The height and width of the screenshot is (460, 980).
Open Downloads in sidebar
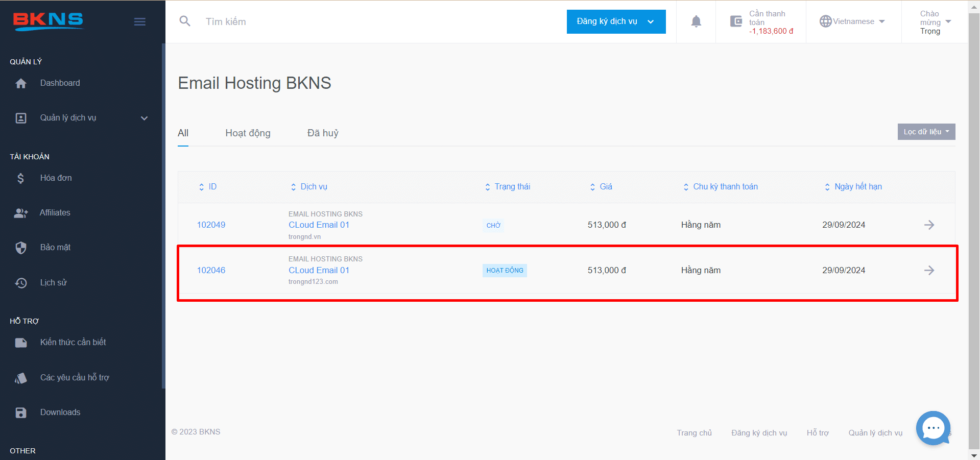60,413
